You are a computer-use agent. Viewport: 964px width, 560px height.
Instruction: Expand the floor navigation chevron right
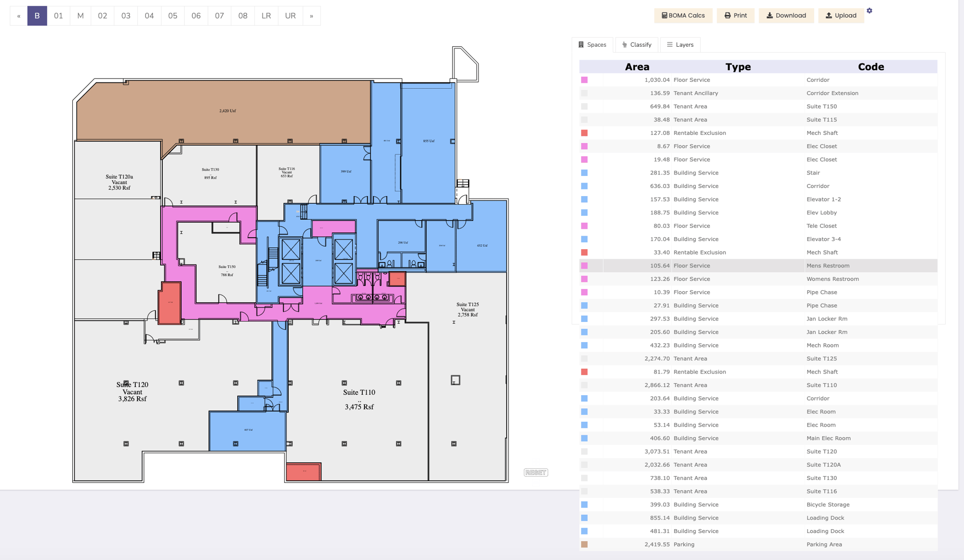(x=310, y=15)
